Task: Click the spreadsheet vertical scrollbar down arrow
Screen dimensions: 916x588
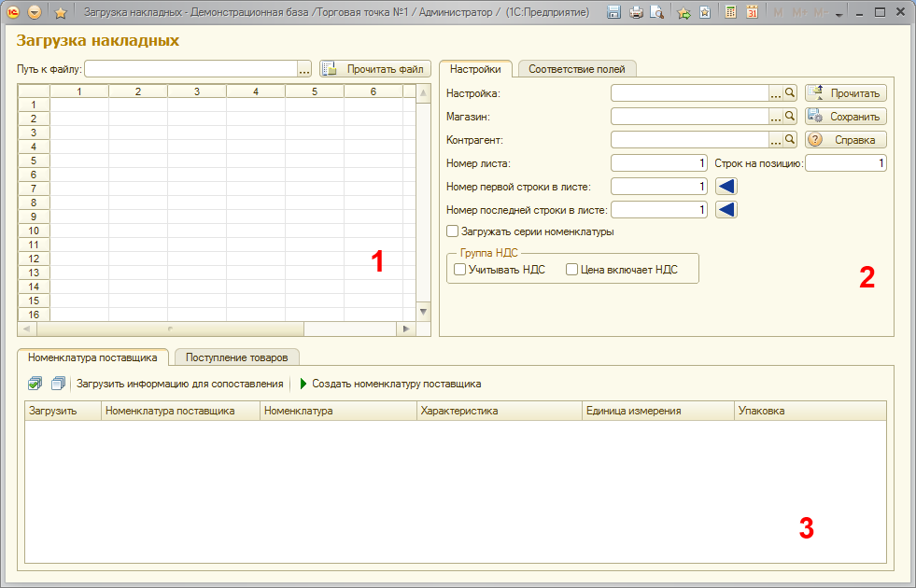Action: click(422, 311)
